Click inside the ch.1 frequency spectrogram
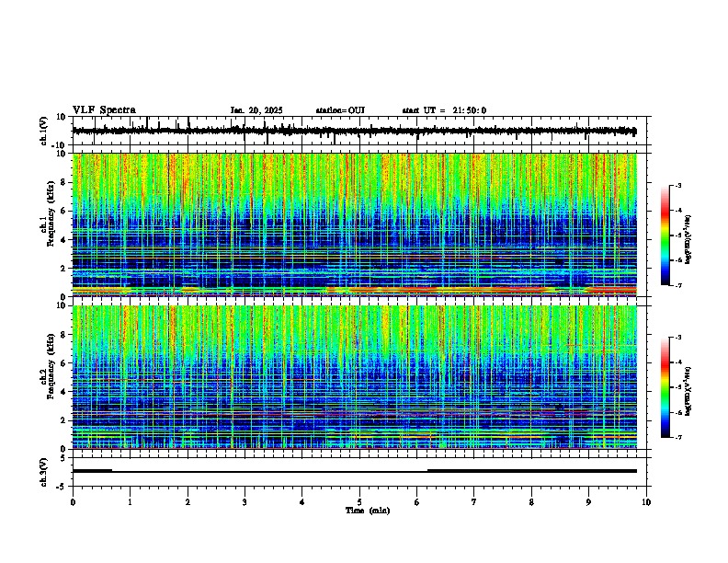This screenshot has height=563, width=728. tap(355, 224)
